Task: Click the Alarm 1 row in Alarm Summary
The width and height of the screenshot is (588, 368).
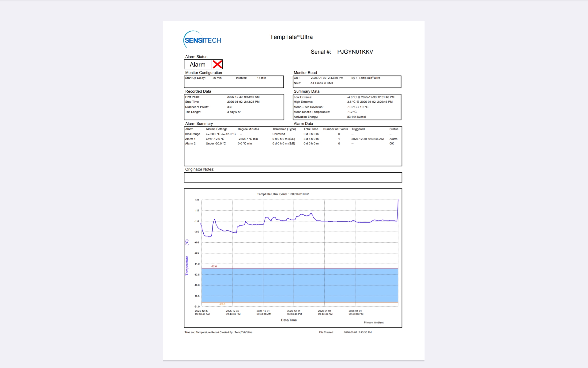Action: coord(190,139)
